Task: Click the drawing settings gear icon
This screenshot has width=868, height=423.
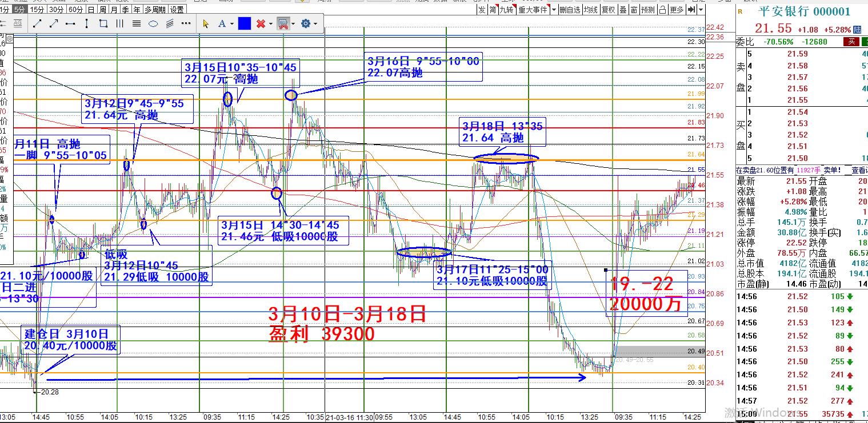Action: (306, 23)
